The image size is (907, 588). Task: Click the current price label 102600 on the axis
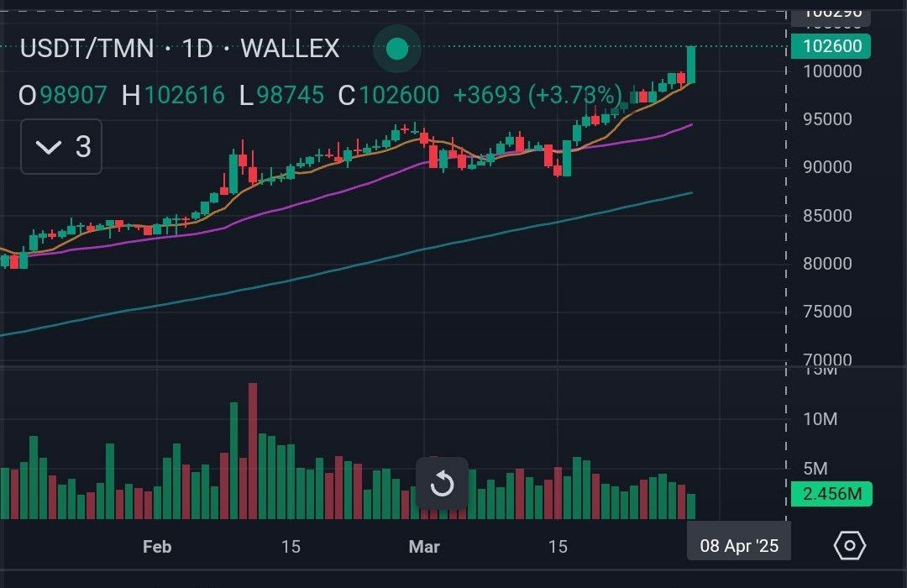pos(831,46)
